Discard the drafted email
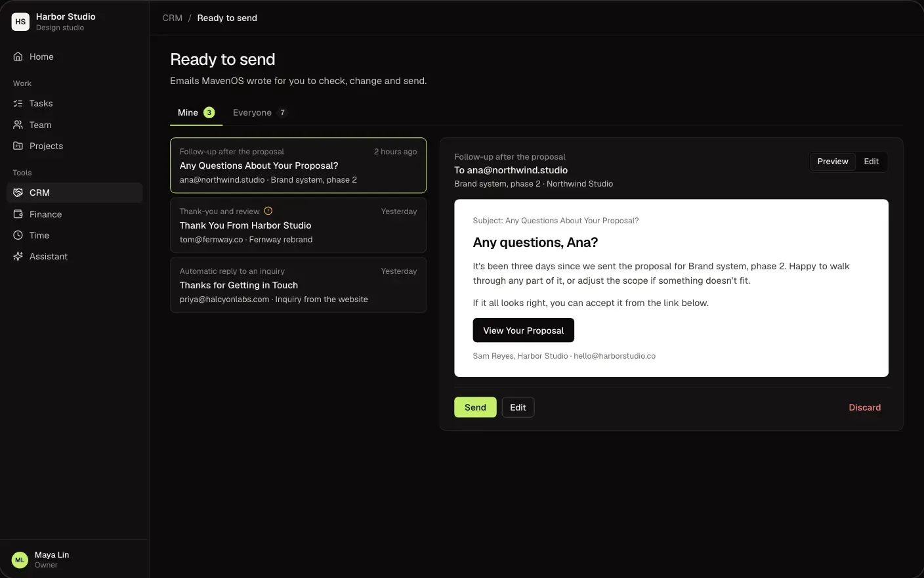The height and width of the screenshot is (578, 924). pos(864,407)
